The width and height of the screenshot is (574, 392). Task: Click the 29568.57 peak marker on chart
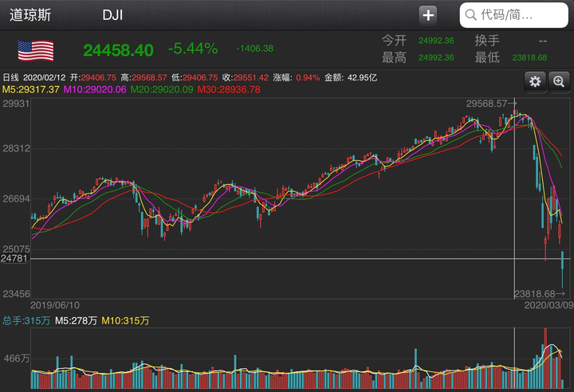491,104
